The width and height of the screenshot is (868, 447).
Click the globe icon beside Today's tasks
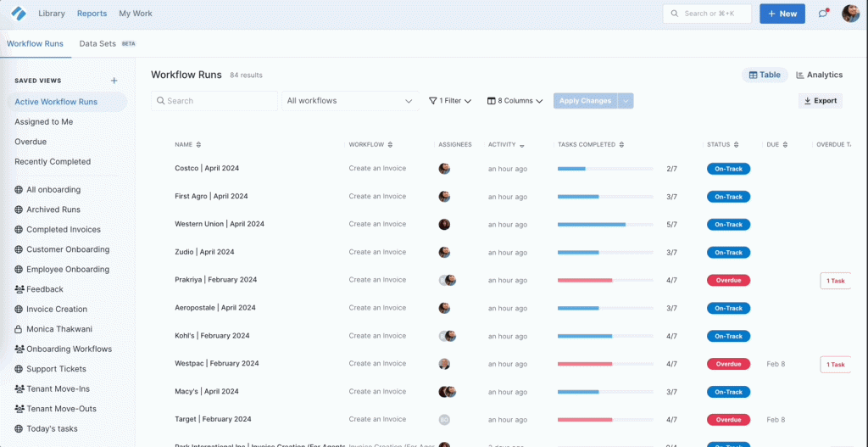pyautogui.click(x=19, y=428)
